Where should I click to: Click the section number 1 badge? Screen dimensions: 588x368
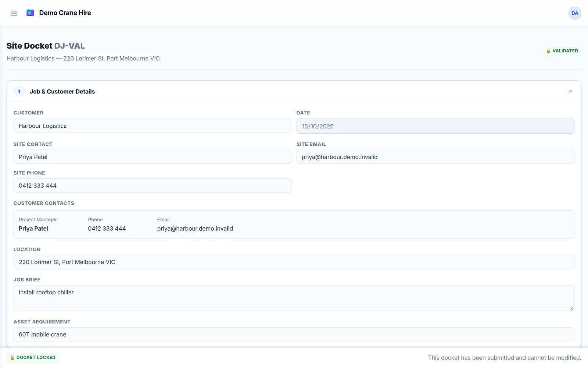19,91
